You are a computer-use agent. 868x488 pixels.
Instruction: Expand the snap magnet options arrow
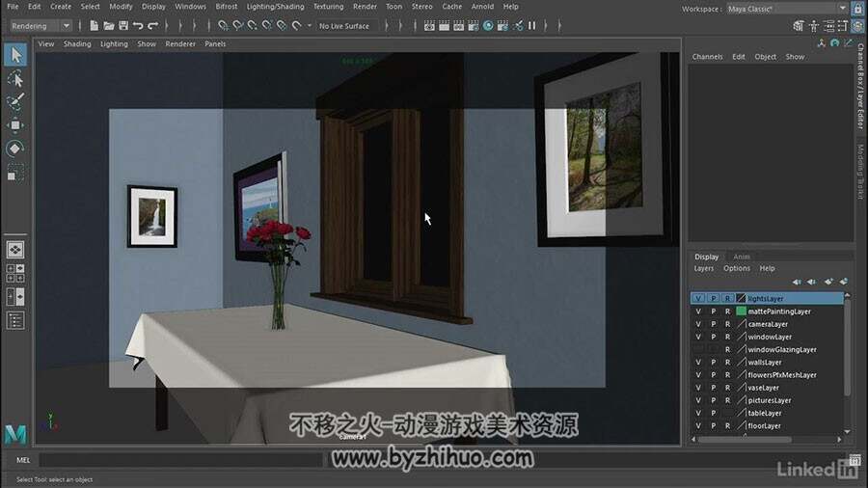point(310,25)
